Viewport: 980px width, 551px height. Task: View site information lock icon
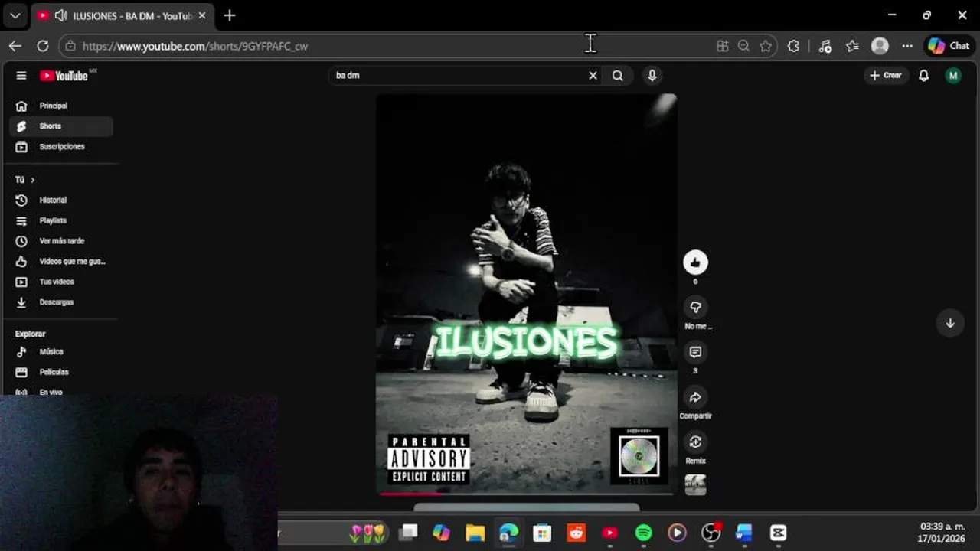(x=70, y=46)
